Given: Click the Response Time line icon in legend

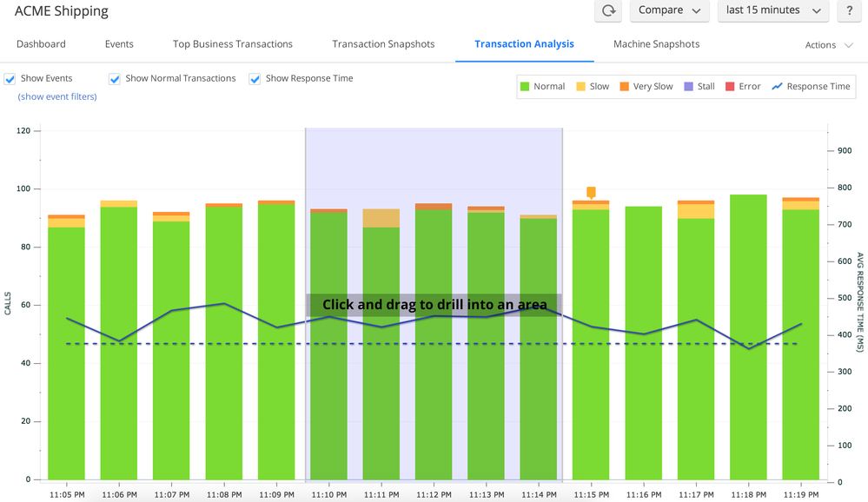Looking at the screenshot, I should pos(778,87).
